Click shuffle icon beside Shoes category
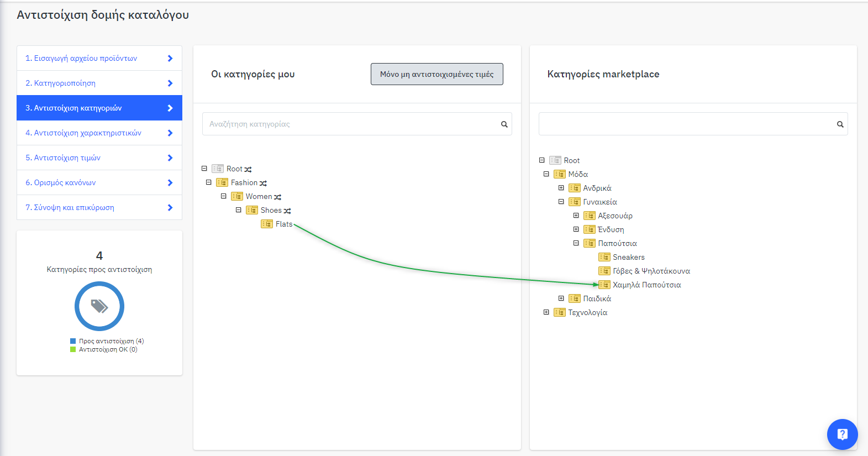 [x=287, y=211]
